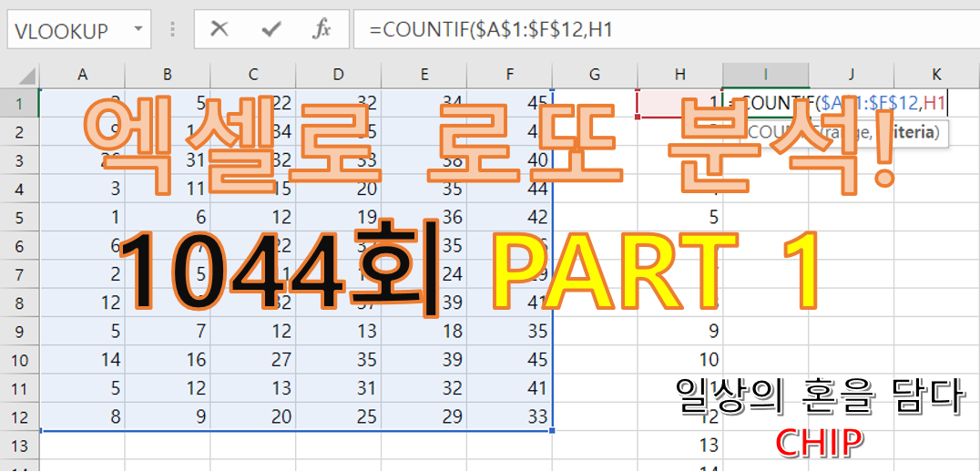
Task: Click in the formula bar with COUNTIF text
Action: point(667,29)
